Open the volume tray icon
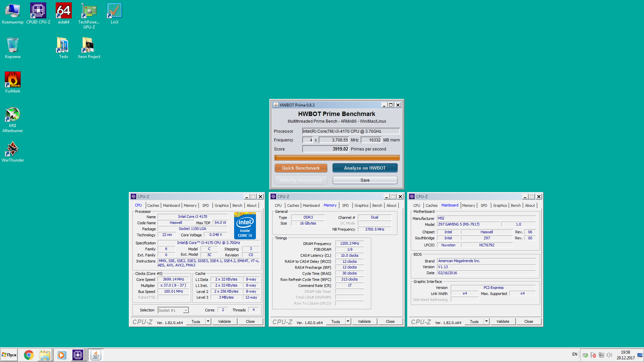644x362 pixels. pos(609,355)
